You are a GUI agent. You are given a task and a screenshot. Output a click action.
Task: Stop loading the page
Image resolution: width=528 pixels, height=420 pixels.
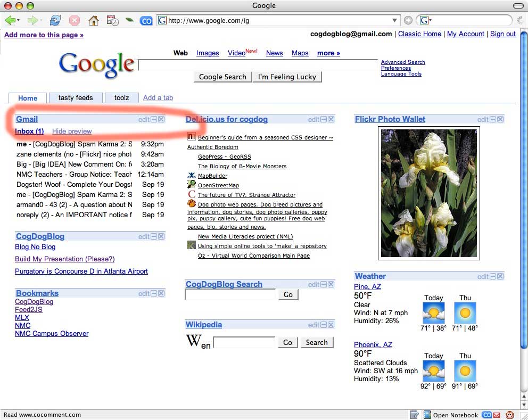pos(74,20)
